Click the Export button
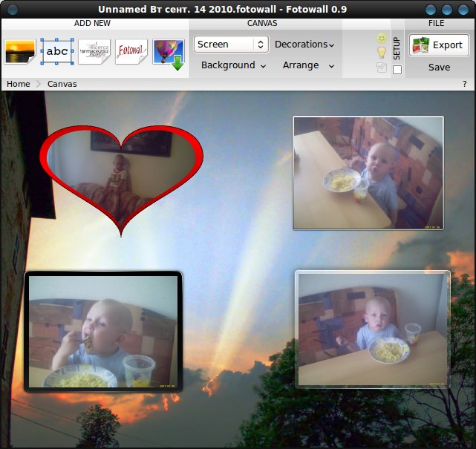The image size is (476, 449). [x=439, y=45]
